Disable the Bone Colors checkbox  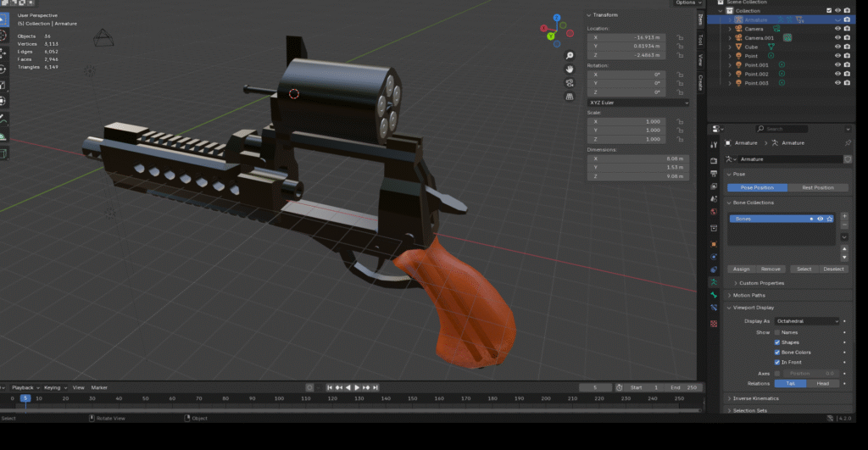click(777, 352)
